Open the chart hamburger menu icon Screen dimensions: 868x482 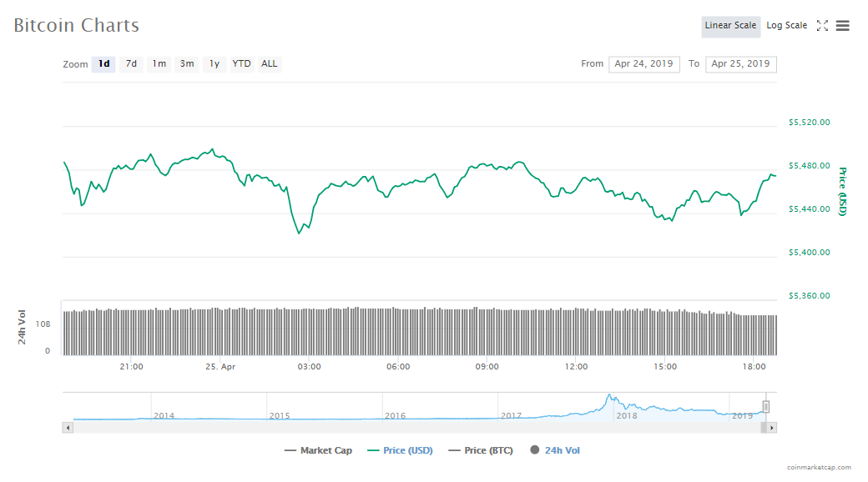pyautogui.click(x=843, y=26)
